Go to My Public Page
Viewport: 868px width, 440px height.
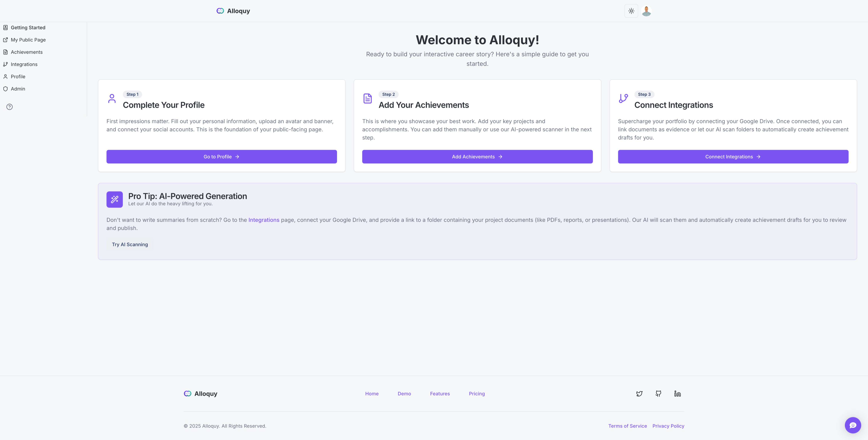[28, 40]
